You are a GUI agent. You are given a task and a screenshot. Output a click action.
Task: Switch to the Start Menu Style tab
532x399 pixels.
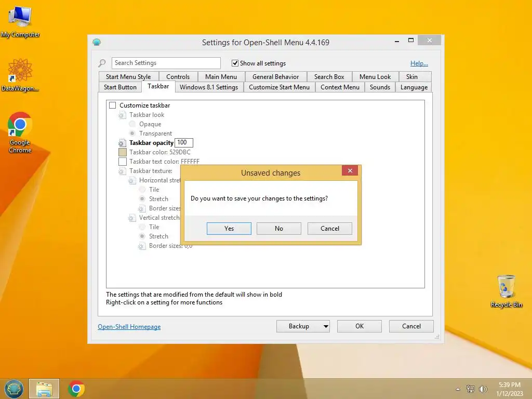[128, 77]
